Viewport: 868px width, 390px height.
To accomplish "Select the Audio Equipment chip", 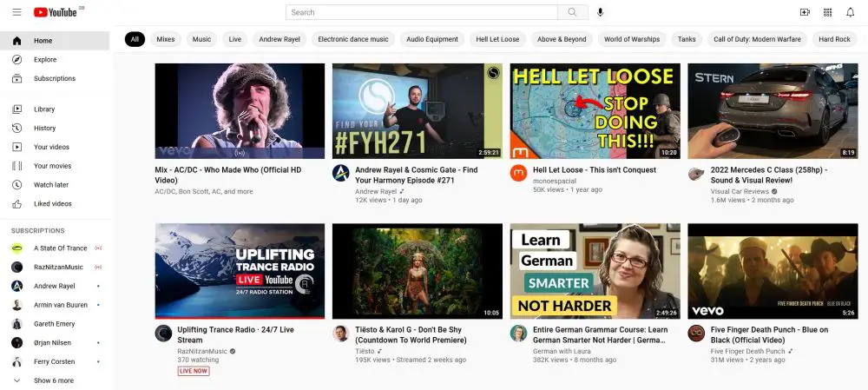I will 432,39.
